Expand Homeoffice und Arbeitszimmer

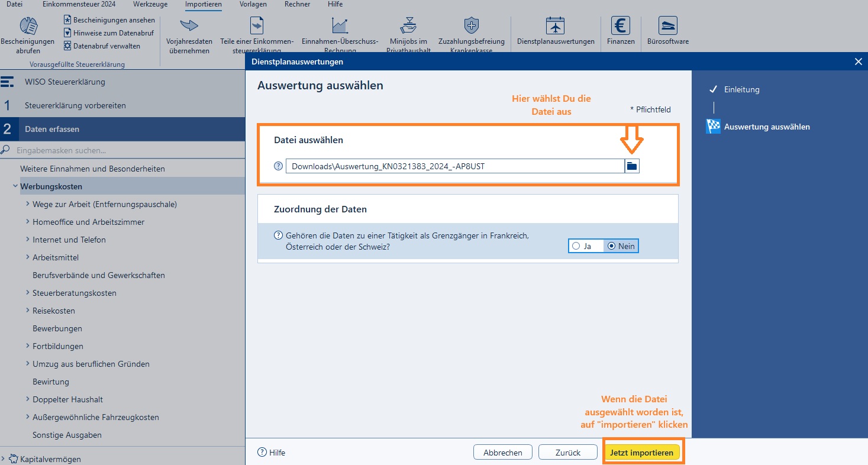coord(28,221)
